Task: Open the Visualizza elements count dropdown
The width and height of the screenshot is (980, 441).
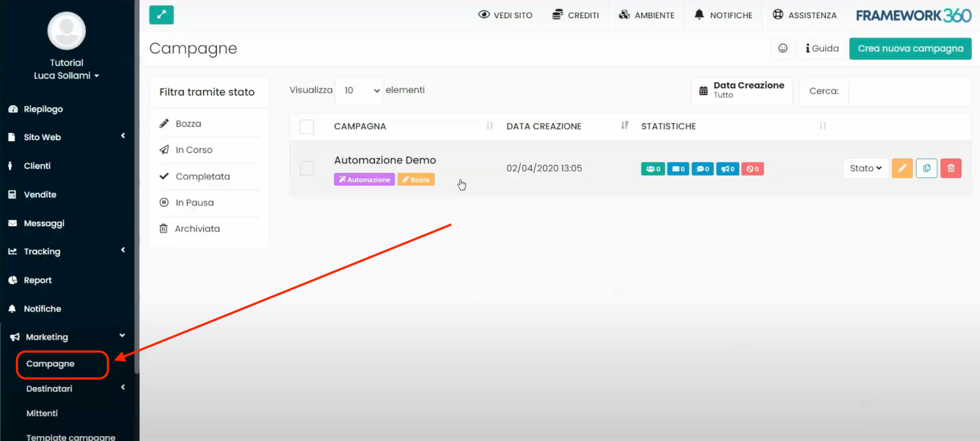Action: [359, 90]
